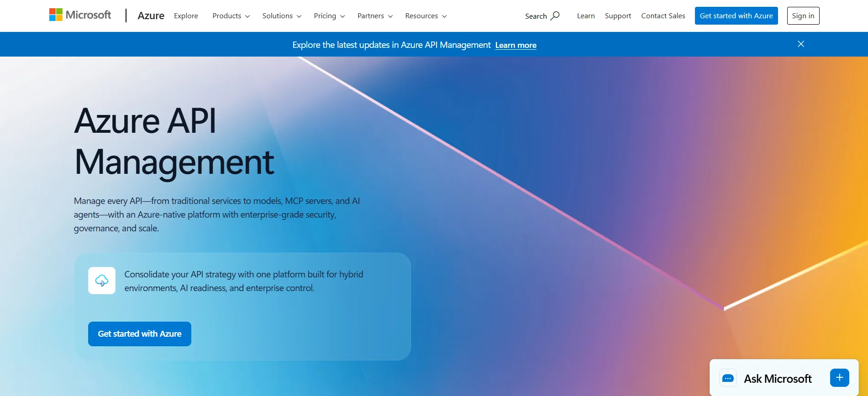The width and height of the screenshot is (868, 396).
Task: Click 'Consolidate your API strategy' card text
Action: tap(244, 281)
